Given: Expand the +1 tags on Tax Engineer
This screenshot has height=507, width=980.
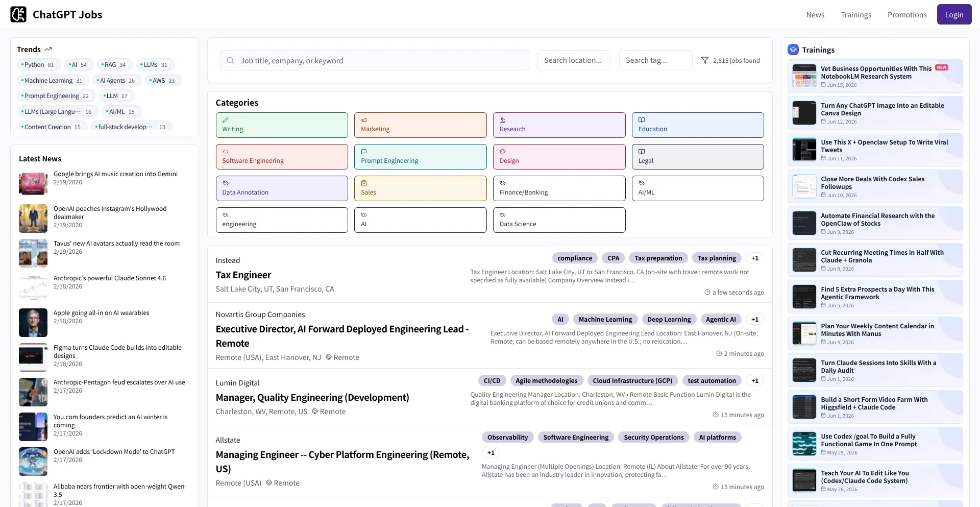Looking at the screenshot, I should pyautogui.click(x=755, y=258).
